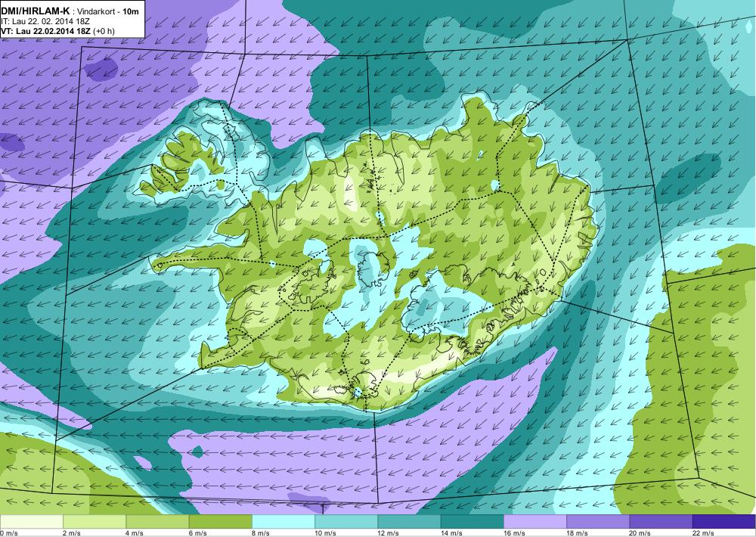Select the legend swatch between 20 and 22 m/s

pyautogui.click(x=661, y=522)
